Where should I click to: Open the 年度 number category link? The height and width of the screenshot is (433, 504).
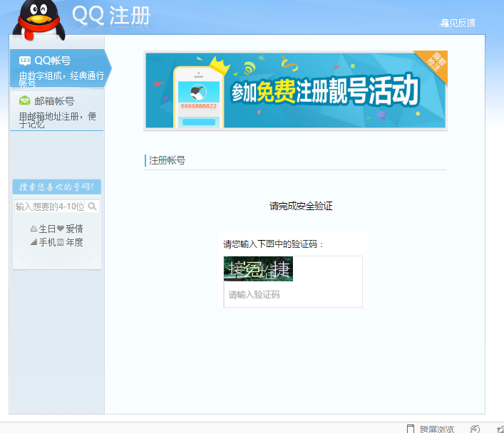click(x=70, y=242)
